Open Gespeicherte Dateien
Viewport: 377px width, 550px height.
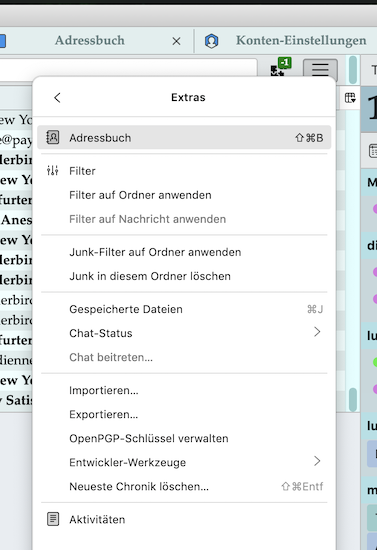pyautogui.click(x=184, y=309)
